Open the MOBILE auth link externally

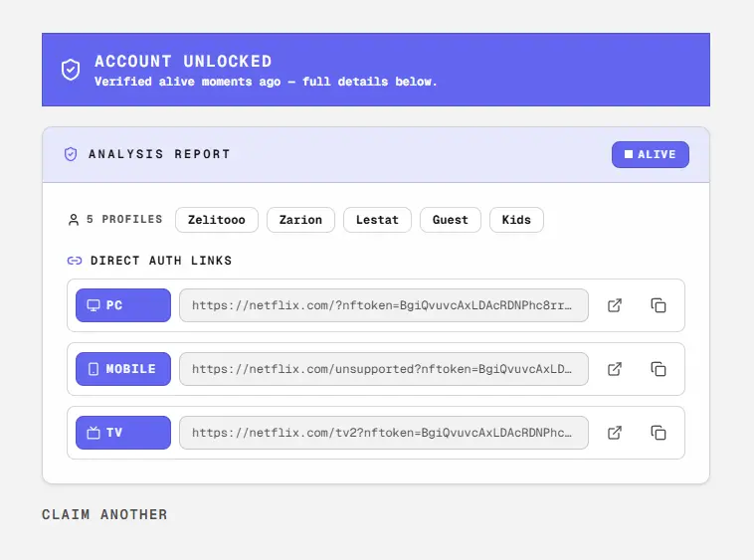click(x=615, y=369)
